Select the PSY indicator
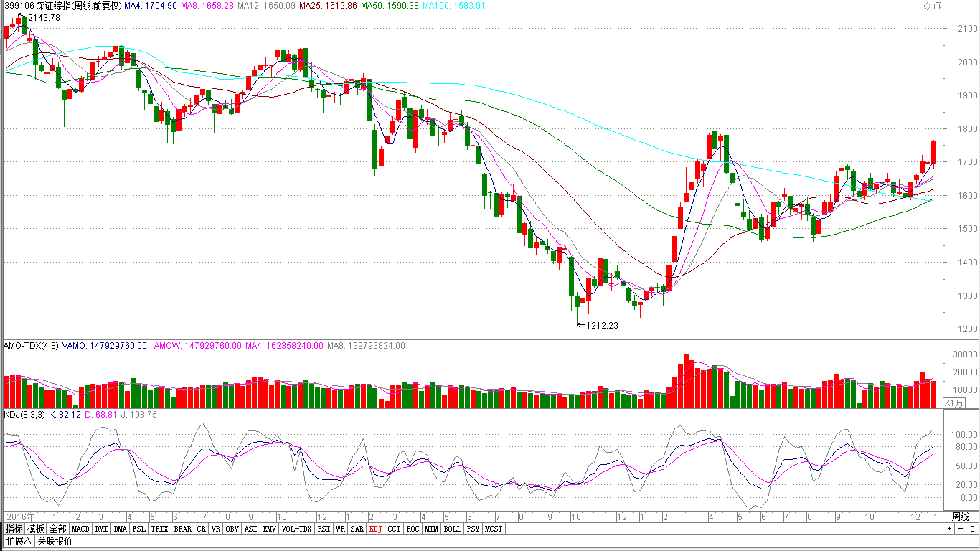The width and height of the screenshot is (980, 551). coord(473,529)
